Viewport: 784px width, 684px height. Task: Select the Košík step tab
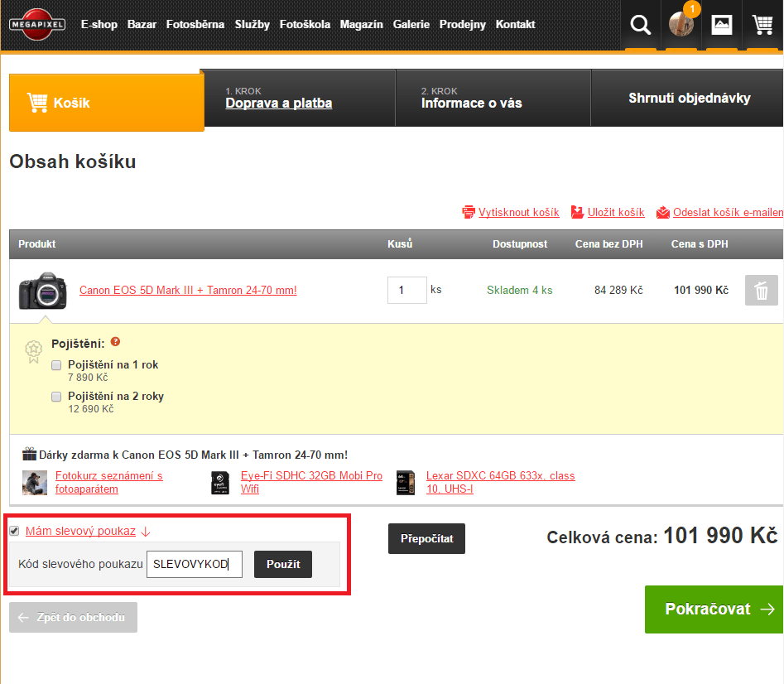click(x=107, y=103)
